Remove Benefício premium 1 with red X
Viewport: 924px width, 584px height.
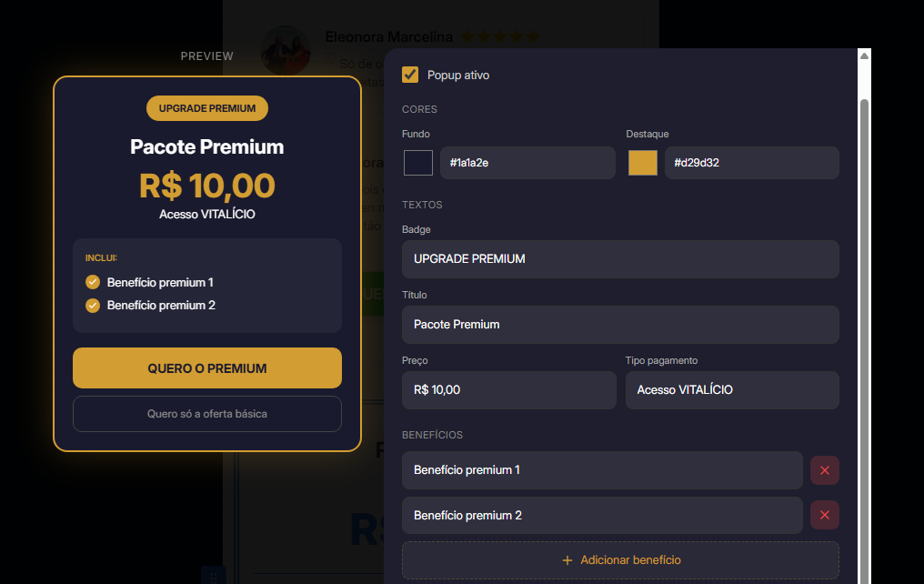(824, 470)
